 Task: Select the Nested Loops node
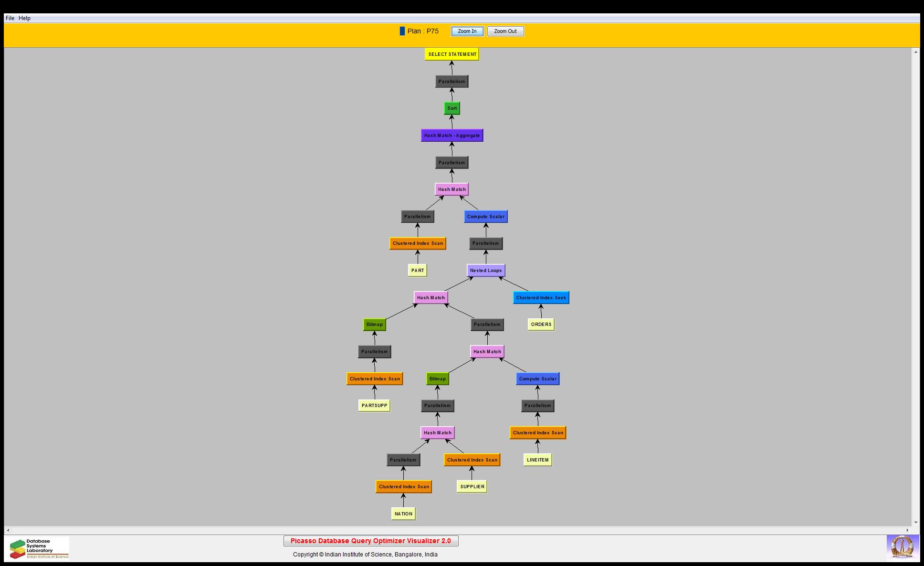[x=485, y=271]
